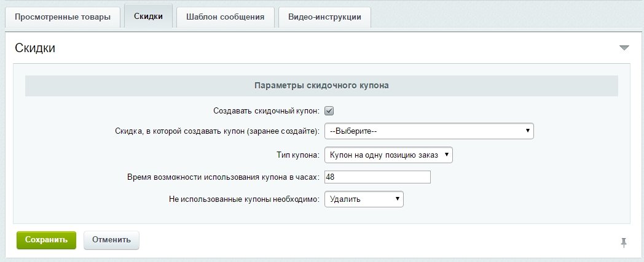The height and width of the screenshot is (262, 644).
Task: Click the Отменить button
Action: 111,240
